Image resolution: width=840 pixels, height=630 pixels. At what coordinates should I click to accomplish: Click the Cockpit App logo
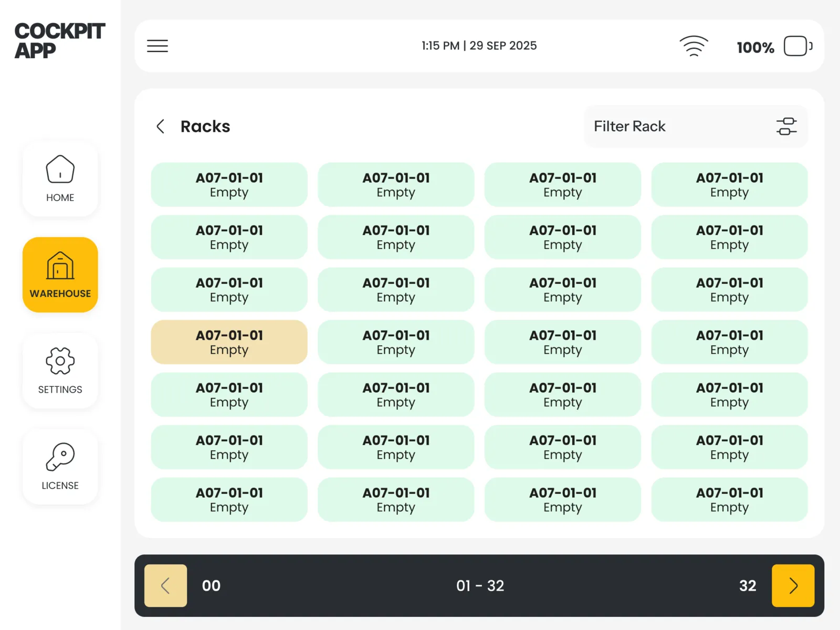coord(60,40)
